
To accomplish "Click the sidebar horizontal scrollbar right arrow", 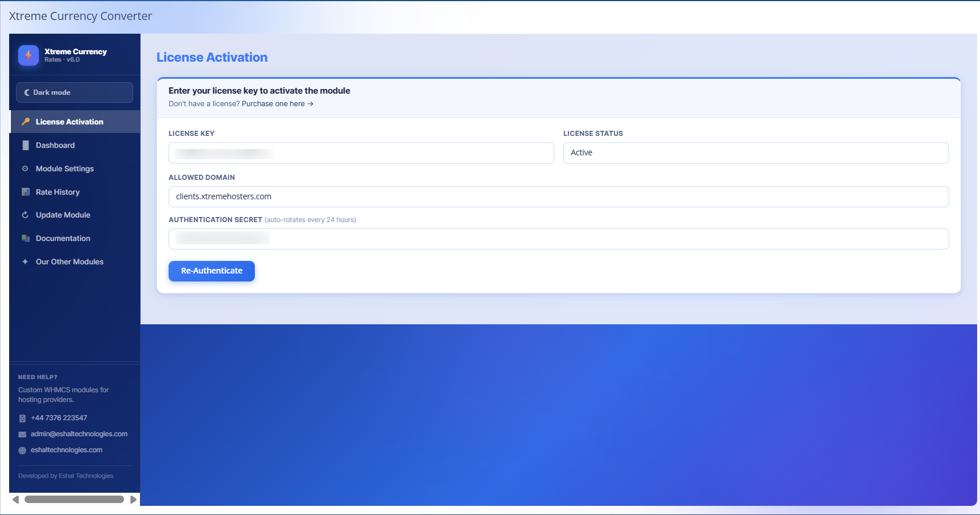I will pos(133,500).
